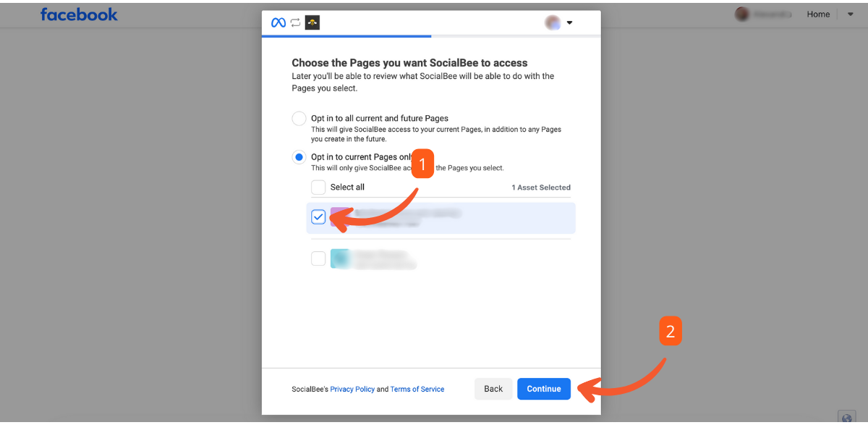Uncheck the first selected Page checkbox

coord(318,217)
